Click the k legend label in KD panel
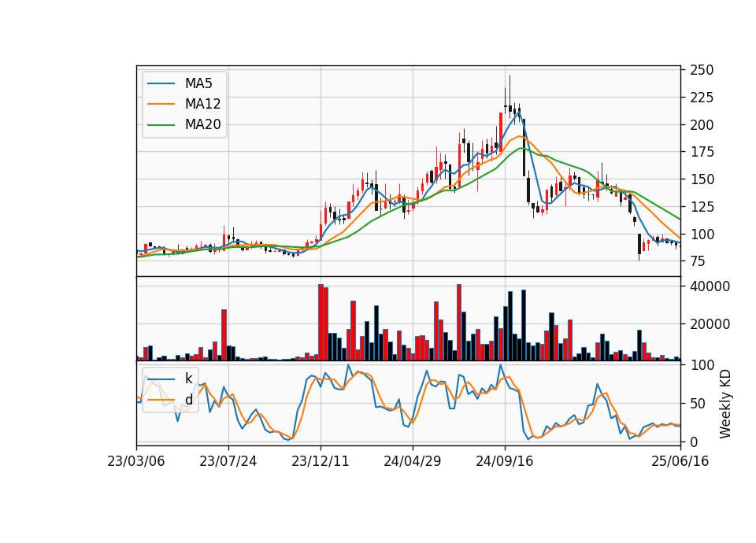 188,379
